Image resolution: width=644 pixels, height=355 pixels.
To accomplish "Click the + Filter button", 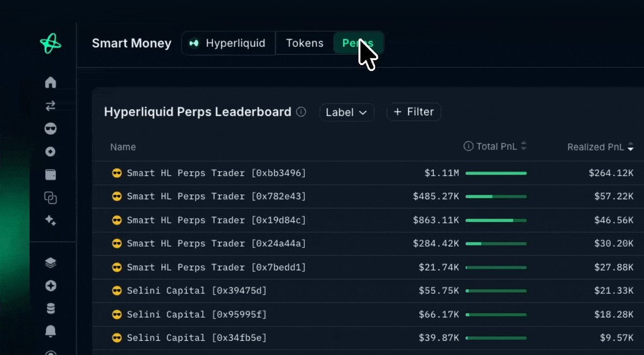I will click(414, 112).
